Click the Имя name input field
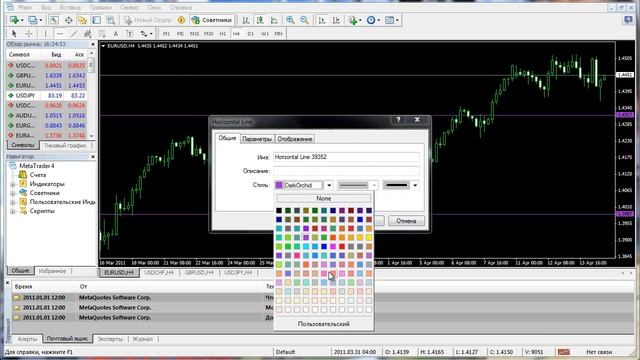Screen dimensions: 640x360 (346, 157)
